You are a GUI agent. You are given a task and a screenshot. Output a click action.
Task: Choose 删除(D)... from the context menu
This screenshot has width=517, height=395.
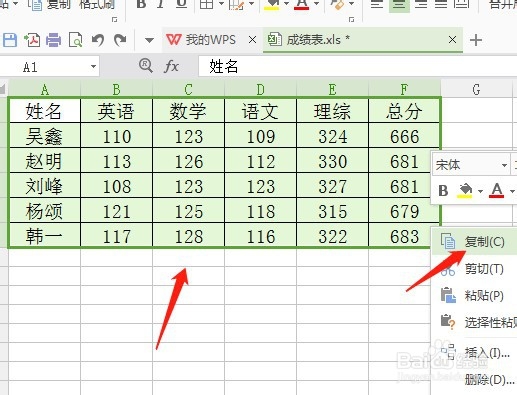[x=475, y=379]
